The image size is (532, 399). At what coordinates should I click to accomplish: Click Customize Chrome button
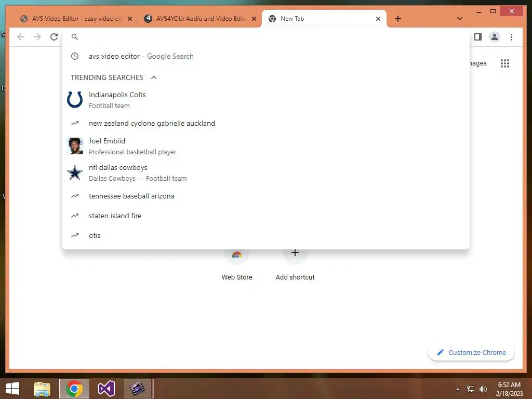471,353
